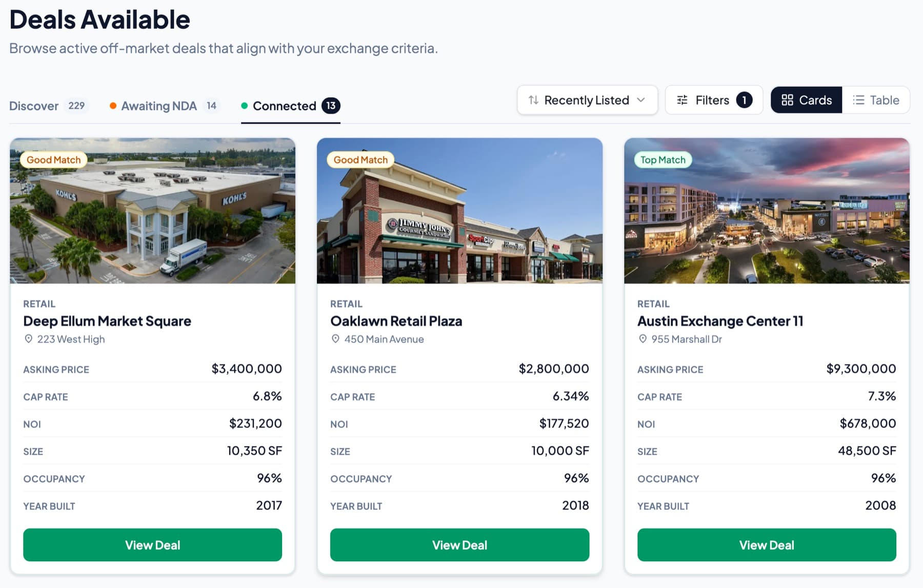The height and width of the screenshot is (588, 923).
Task: Click the Deep Ellum Market Square title link
Action: coord(107,321)
